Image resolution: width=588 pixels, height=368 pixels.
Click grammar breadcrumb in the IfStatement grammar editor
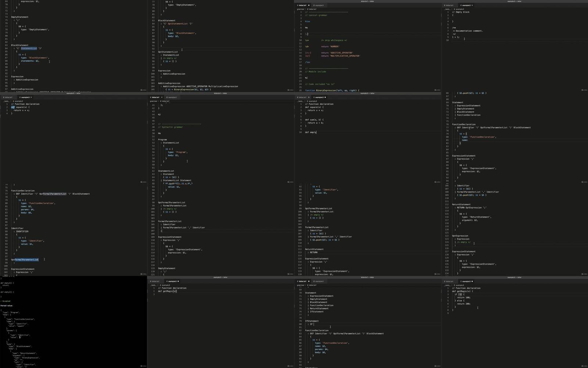coord(300,285)
